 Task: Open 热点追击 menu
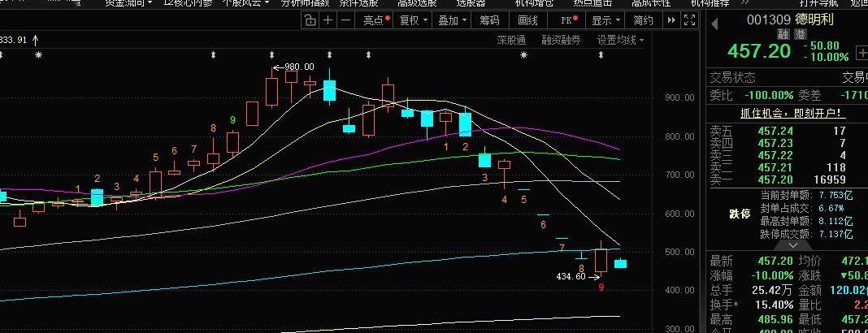click(592, 2)
